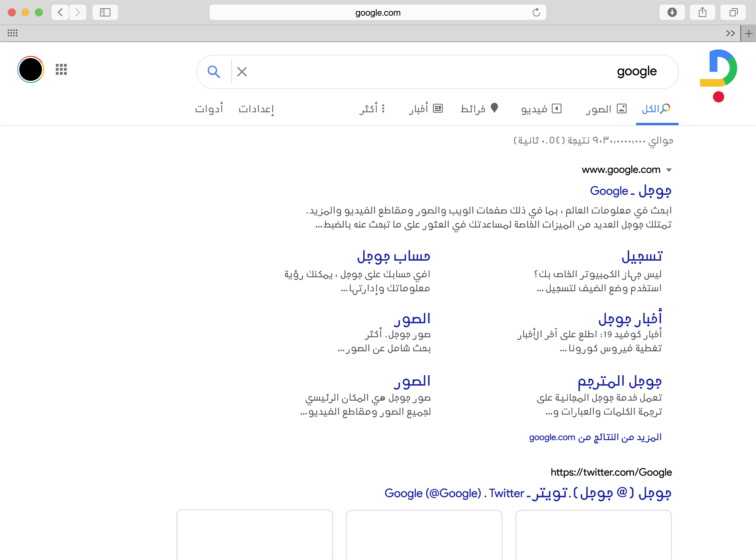This screenshot has width=756, height=560.
Task: Open إعدادات (Settings) menu
Action: 256,109
